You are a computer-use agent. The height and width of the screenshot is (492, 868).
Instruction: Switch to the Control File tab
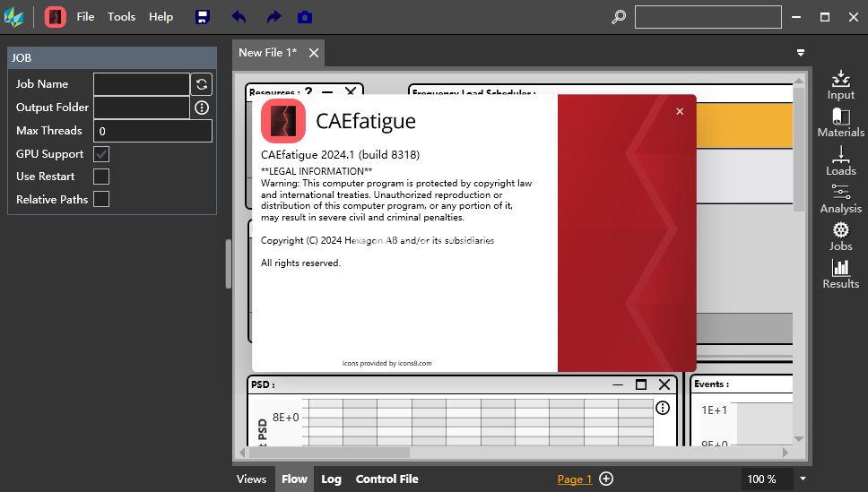pos(387,479)
